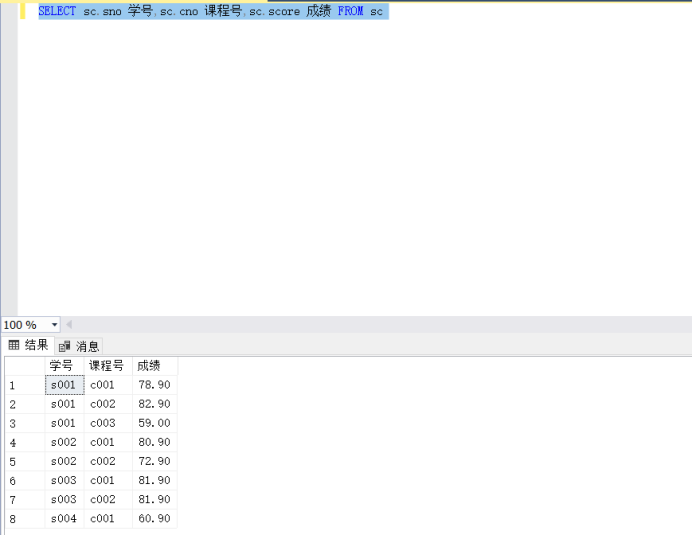Select the score cell 80.90
692x536 pixels.
click(x=154, y=442)
